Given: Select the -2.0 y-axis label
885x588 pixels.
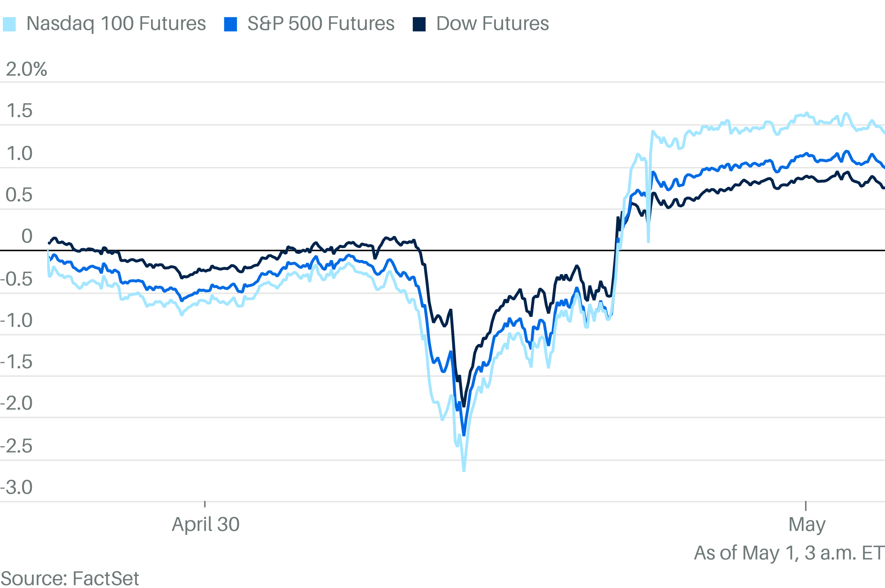Looking at the screenshot, I should pyautogui.click(x=17, y=403).
